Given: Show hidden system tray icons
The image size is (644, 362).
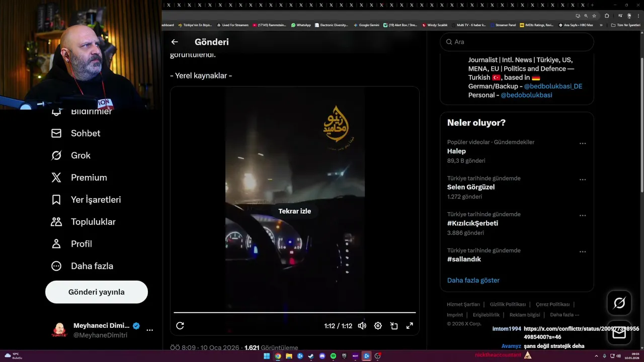Looking at the screenshot, I should point(597,356).
